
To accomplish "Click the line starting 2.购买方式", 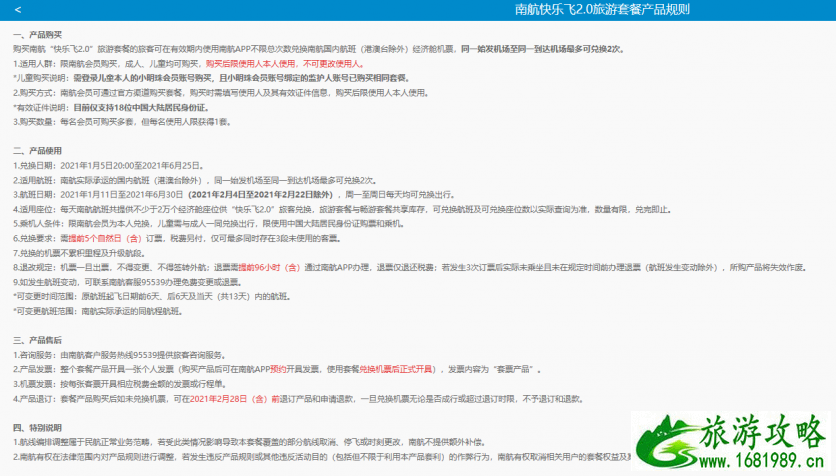I will coord(221,93).
